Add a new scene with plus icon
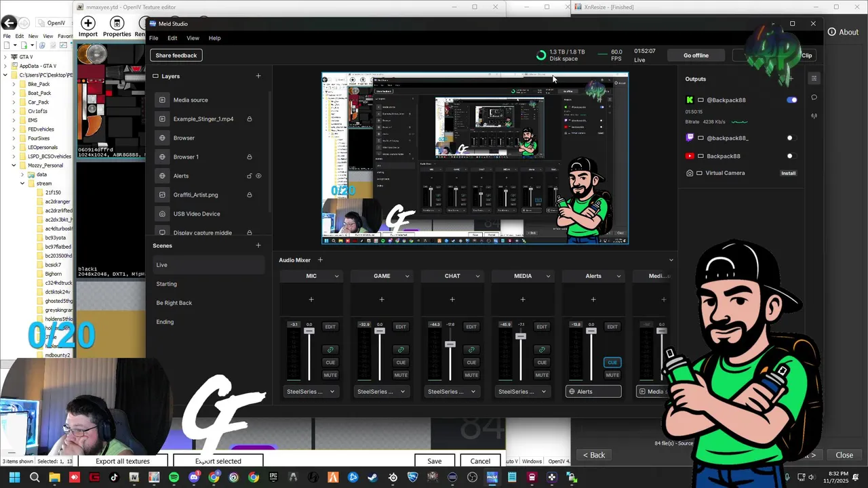Screen dimensions: 868x488 click(x=258, y=245)
